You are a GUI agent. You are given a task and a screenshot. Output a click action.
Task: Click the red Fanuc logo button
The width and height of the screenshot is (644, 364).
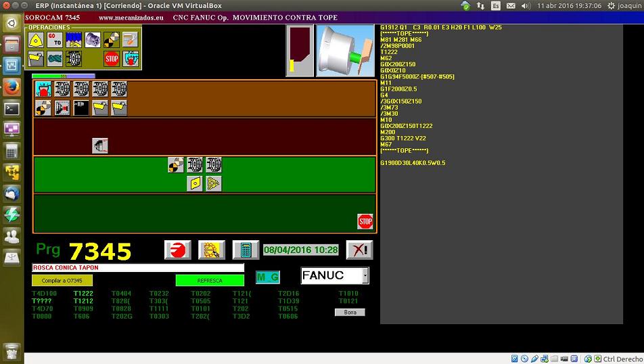(177, 250)
